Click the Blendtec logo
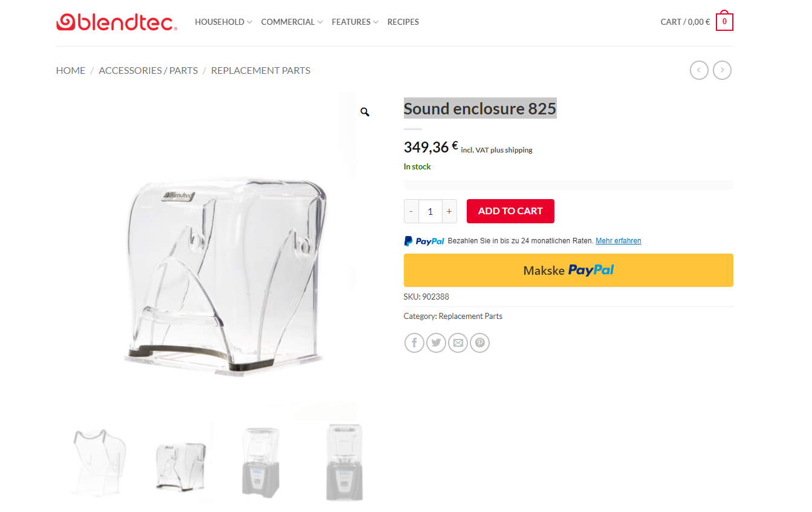Viewport: 812px width, 512px height. [x=117, y=22]
